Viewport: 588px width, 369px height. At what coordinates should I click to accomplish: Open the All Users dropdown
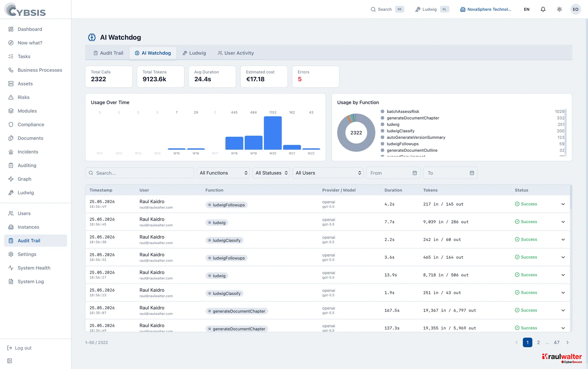[328, 173]
